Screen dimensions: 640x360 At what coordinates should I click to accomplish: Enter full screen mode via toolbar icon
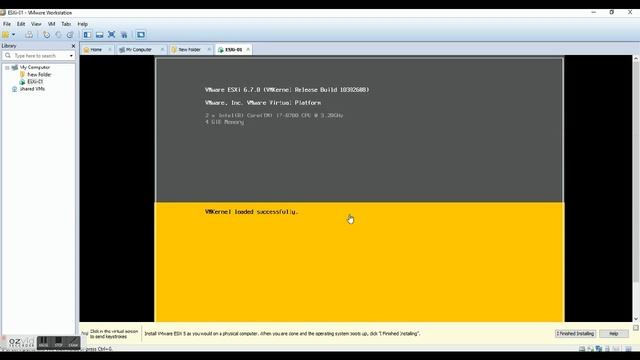[112, 35]
